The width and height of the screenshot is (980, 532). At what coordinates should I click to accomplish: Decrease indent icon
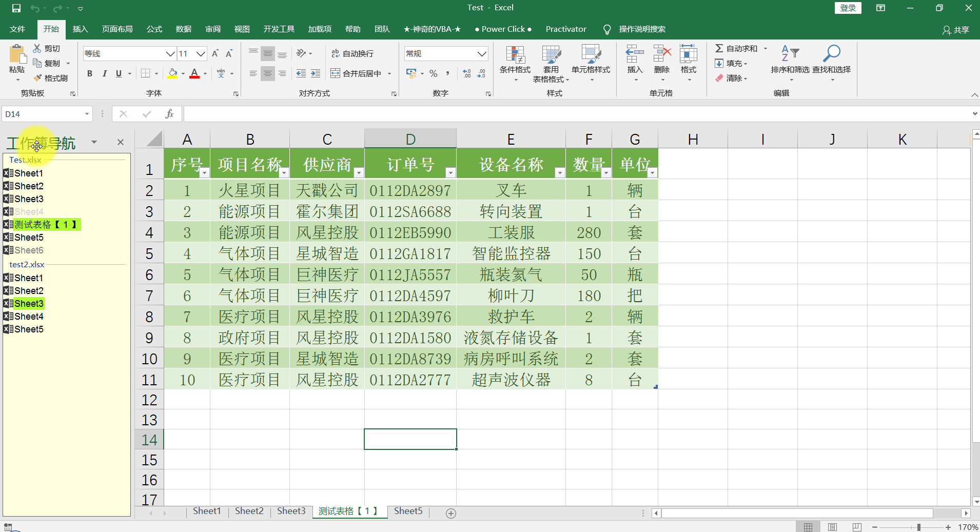[x=301, y=73]
